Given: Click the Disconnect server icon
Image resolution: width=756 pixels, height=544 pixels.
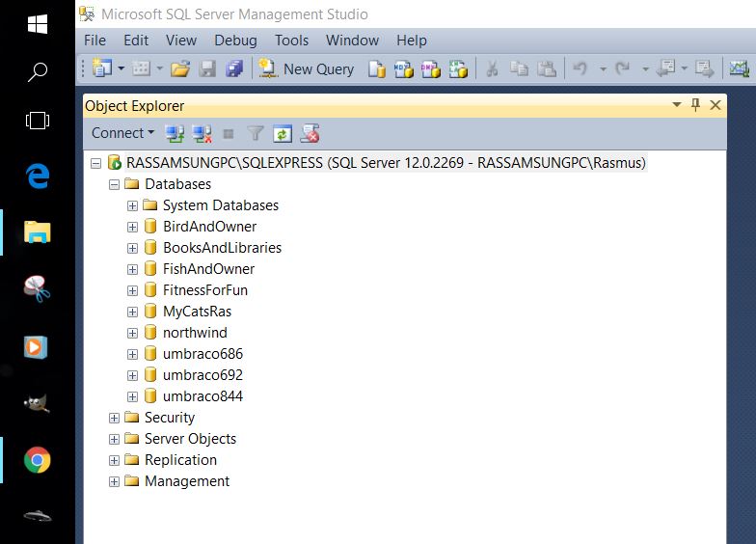Looking at the screenshot, I should tap(202, 133).
